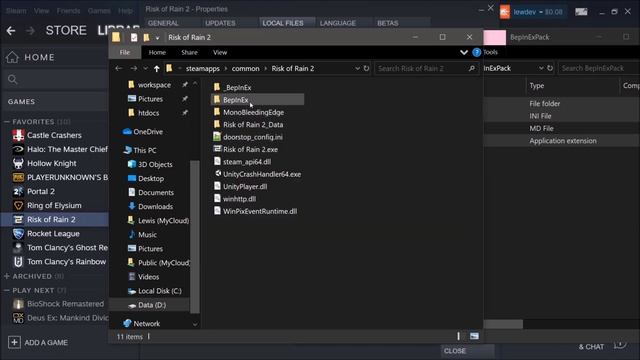Select Portal 2 in Steam library

[x=41, y=191]
